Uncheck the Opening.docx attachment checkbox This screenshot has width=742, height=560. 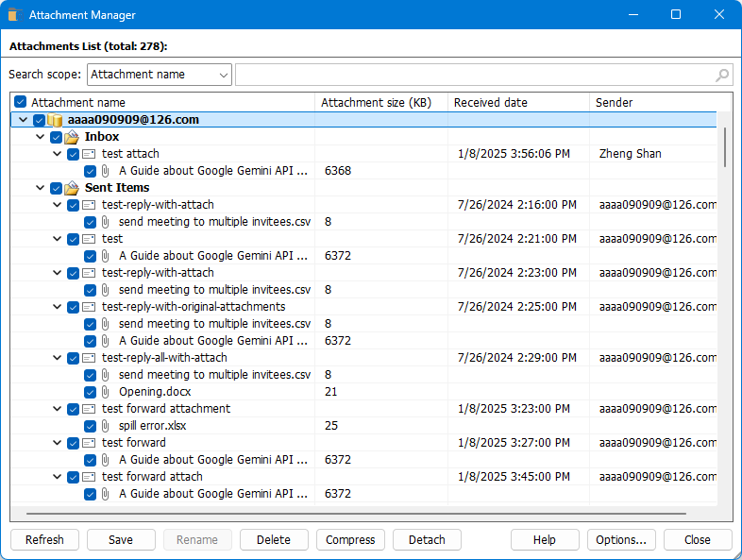(x=90, y=392)
